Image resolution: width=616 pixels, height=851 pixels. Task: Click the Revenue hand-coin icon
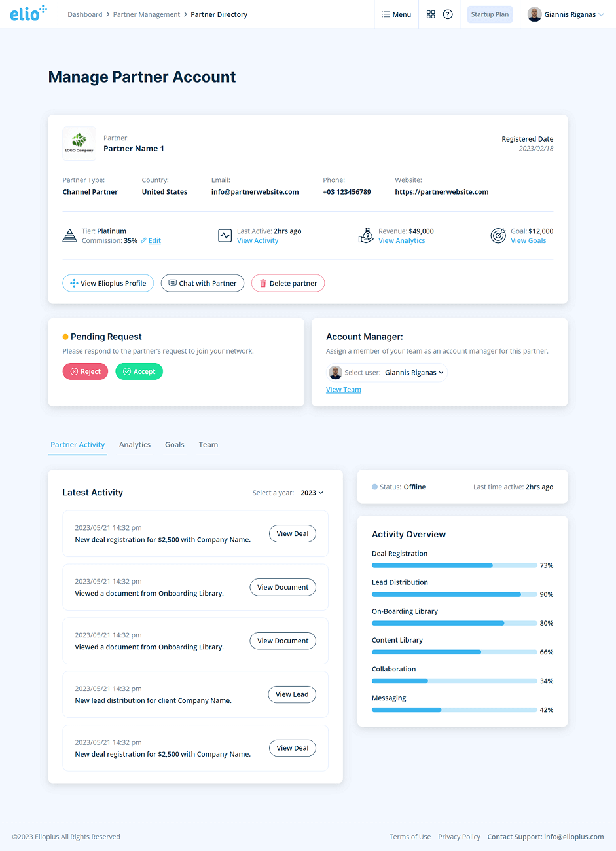pyautogui.click(x=366, y=236)
